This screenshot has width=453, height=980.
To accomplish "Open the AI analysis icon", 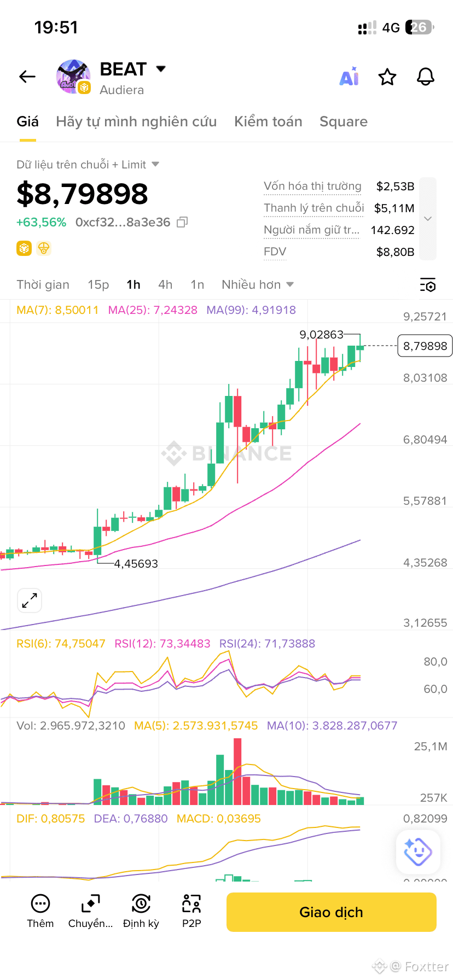I will [349, 77].
